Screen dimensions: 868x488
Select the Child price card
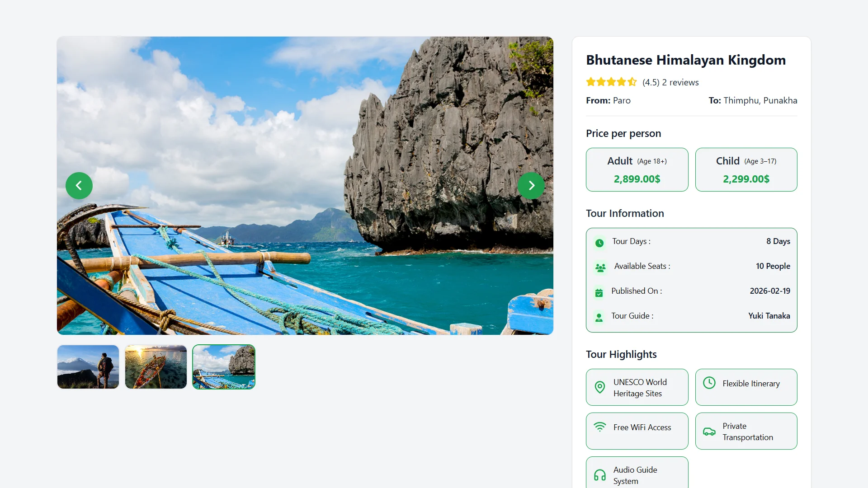(746, 170)
